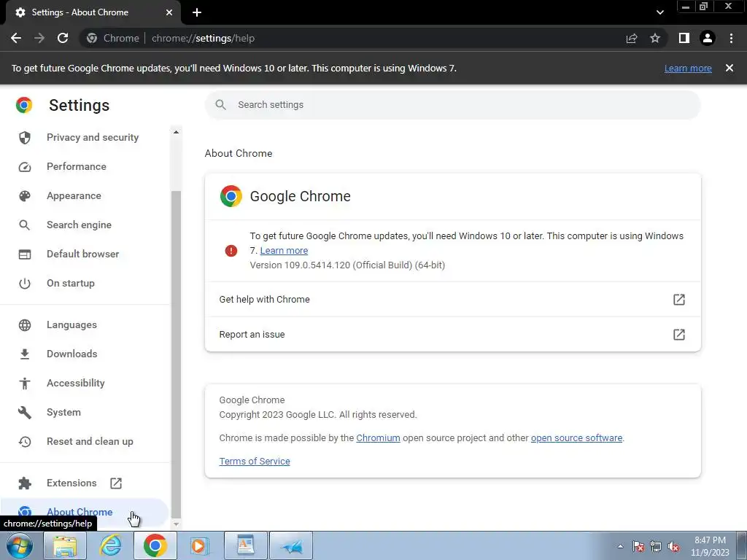
Task: Click the sidebar scrollbar thumb
Action: [x=176, y=354]
